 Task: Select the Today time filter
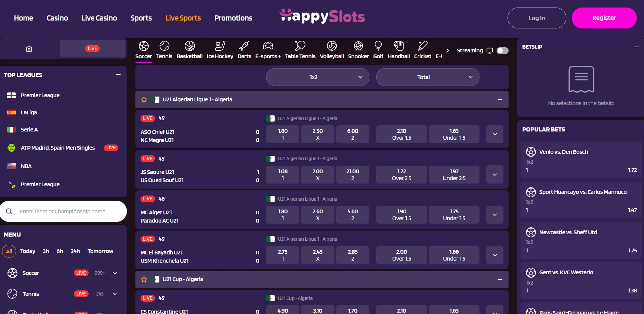click(28, 251)
